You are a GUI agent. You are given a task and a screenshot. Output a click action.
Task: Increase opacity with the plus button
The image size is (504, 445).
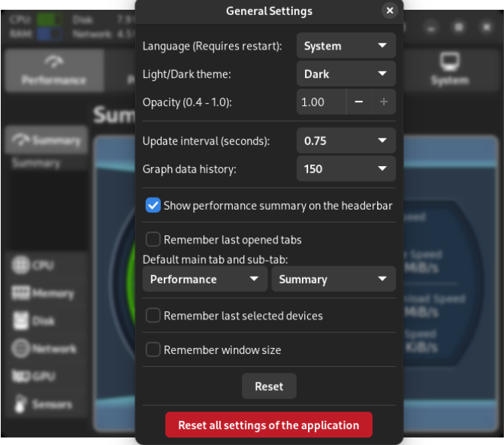(384, 102)
